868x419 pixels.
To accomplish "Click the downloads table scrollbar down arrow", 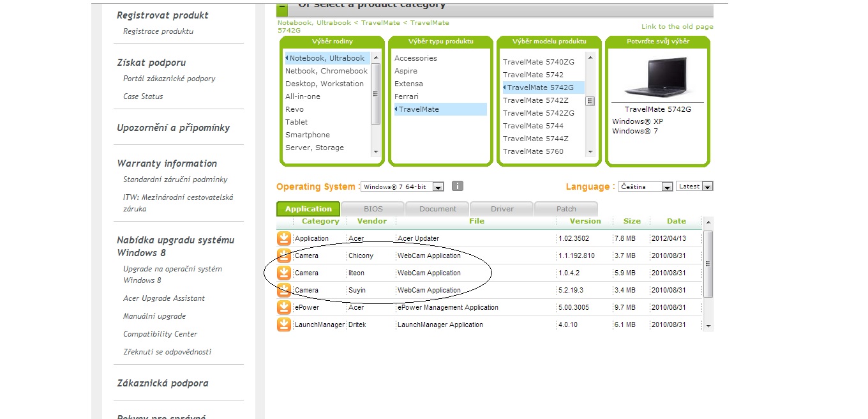I will [707, 326].
